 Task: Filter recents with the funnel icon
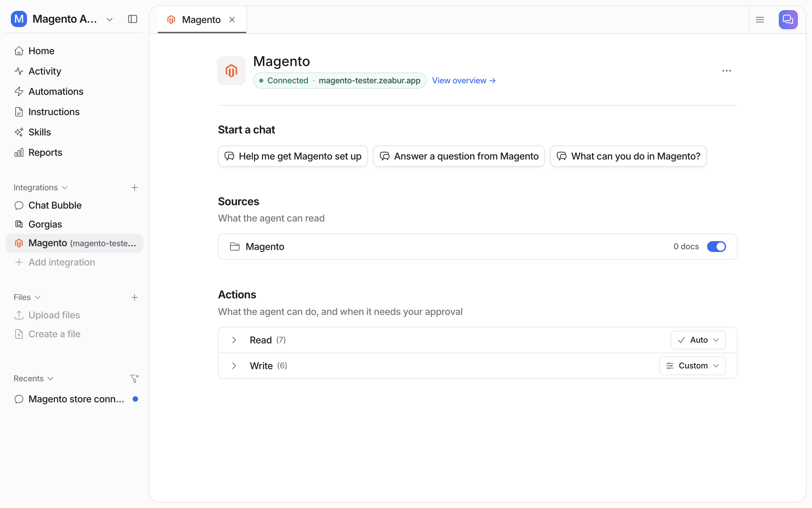coord(135,379)
